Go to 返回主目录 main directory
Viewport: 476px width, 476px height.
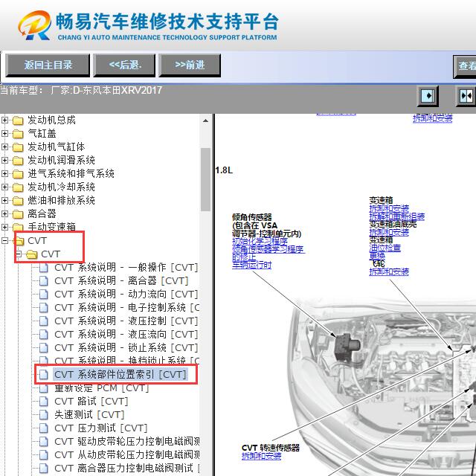click(48, 65)
